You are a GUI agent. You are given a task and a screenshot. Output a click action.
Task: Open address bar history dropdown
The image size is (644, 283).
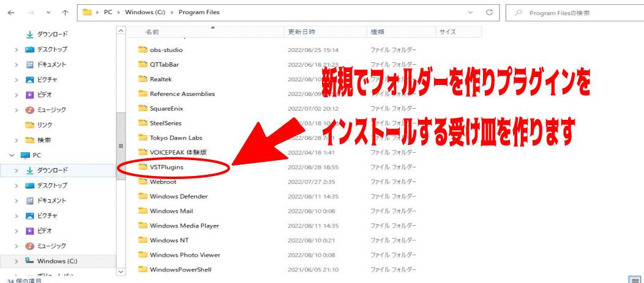[470, 13]
